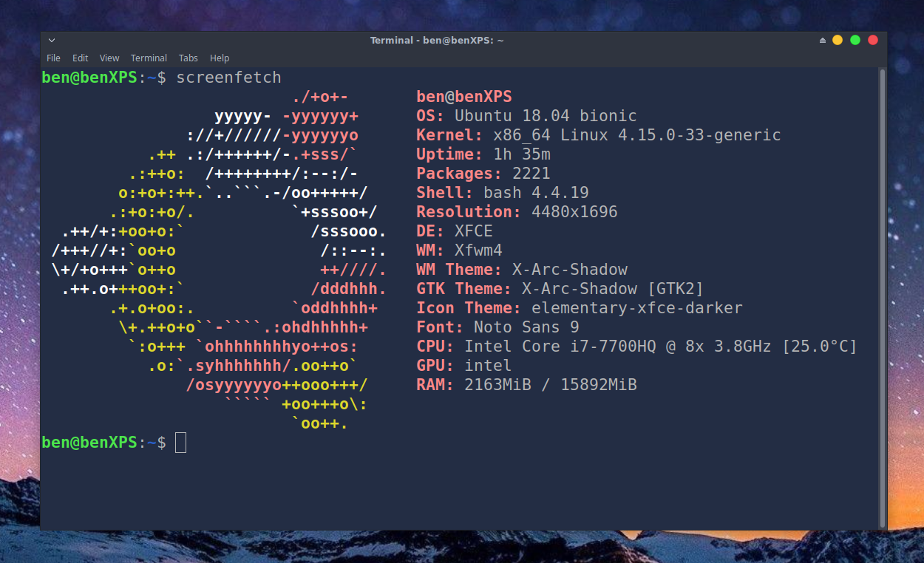This screenshot has width=924, height=563.
Task: Click the cursor block at the last prompt
Action: (180, 443)
